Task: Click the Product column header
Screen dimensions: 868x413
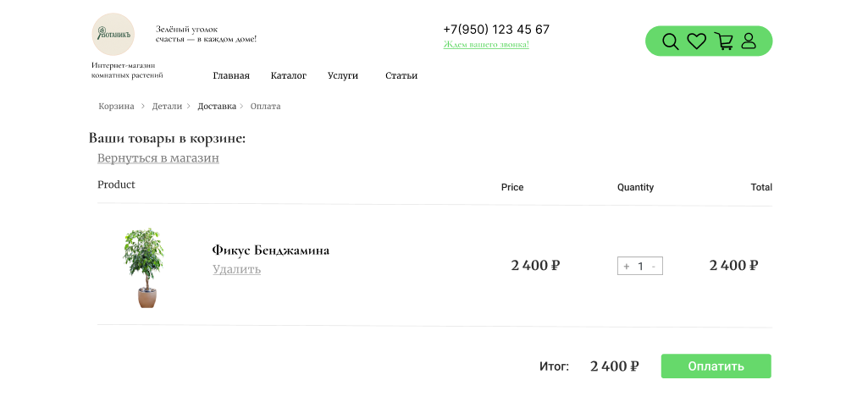Action: click(x=116, y=184)
